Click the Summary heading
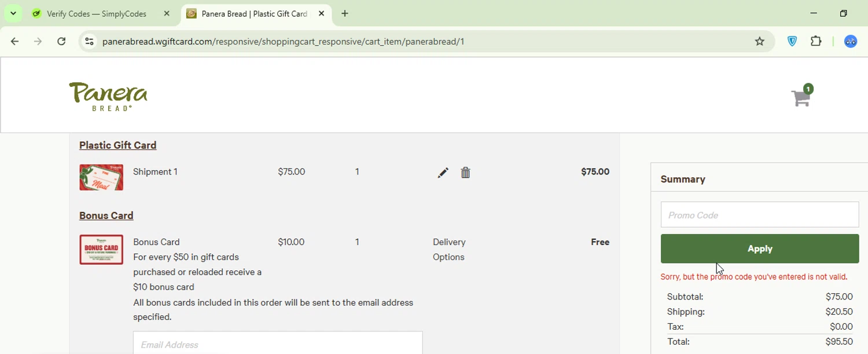 (683, 179)
